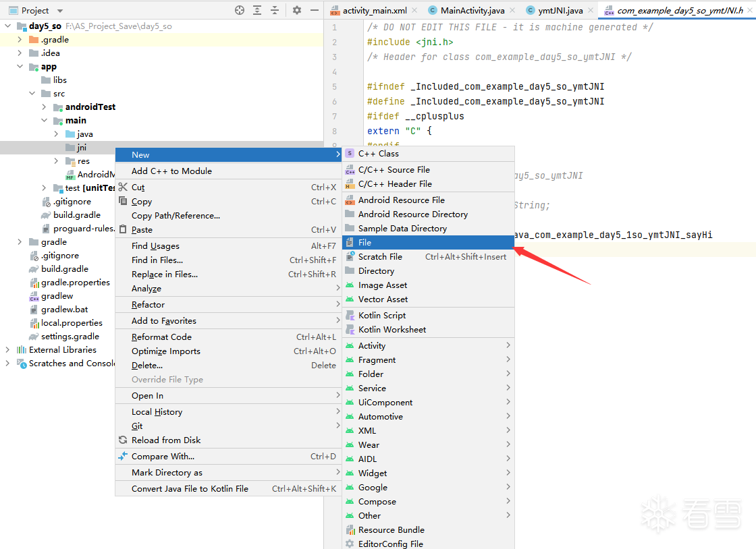
Task: Collapse the main folder
Action: point(45,121)
